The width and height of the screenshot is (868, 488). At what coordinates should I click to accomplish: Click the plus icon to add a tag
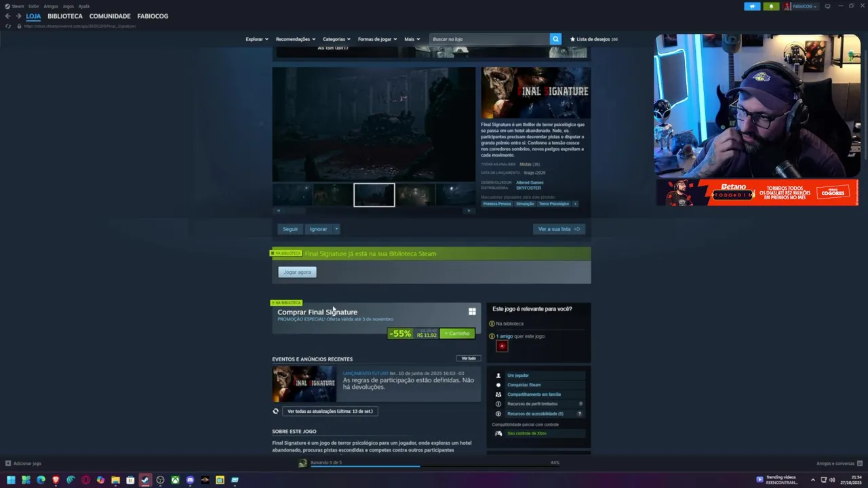575,203
